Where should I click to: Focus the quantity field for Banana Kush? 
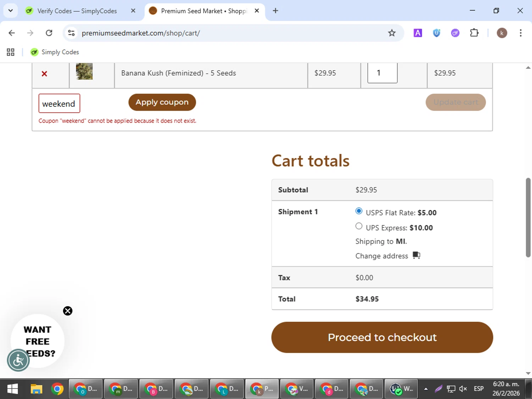pyautogui.click(x=382, y=73)
